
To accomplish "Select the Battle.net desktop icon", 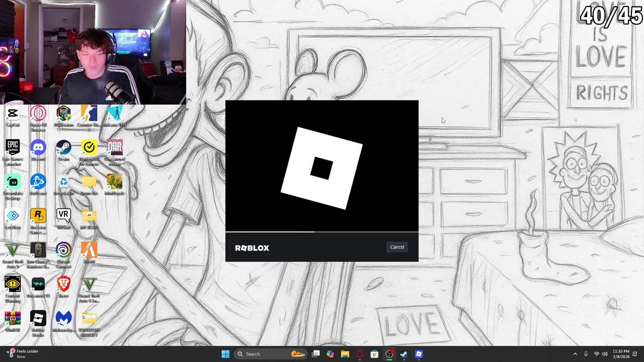I will point(38,186).
